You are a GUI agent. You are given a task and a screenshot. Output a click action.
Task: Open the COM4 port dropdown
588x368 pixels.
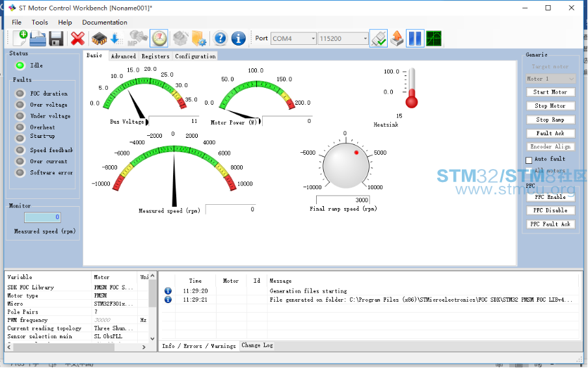tap(293, 38)
